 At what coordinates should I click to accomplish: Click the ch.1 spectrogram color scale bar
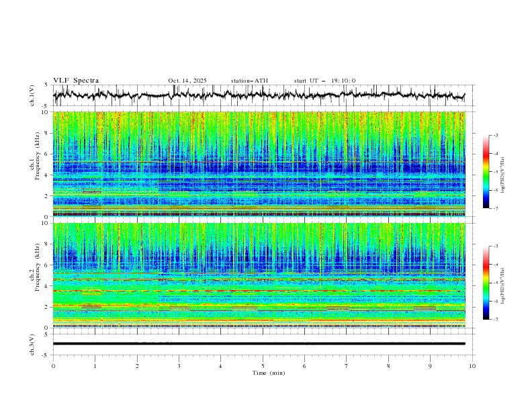486,172
